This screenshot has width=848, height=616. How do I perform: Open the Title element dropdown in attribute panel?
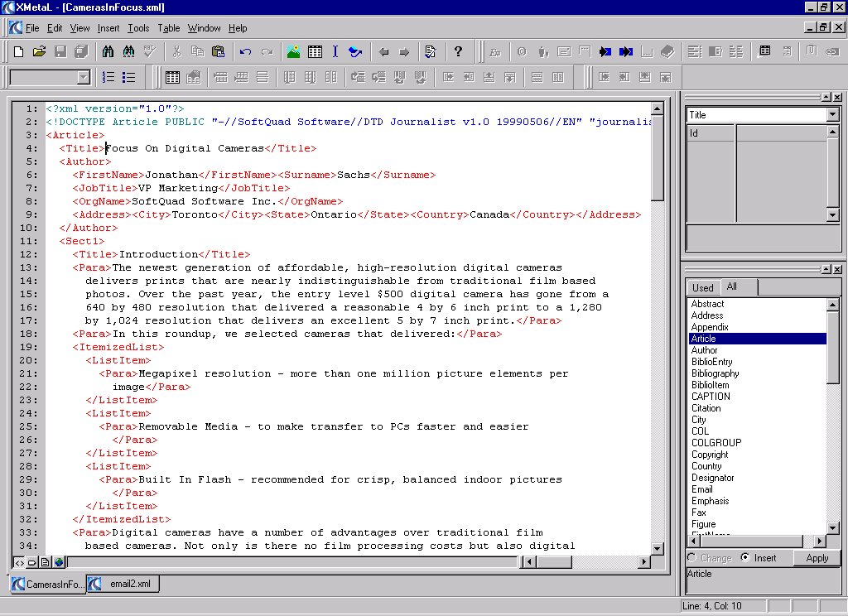pos(833,114)
